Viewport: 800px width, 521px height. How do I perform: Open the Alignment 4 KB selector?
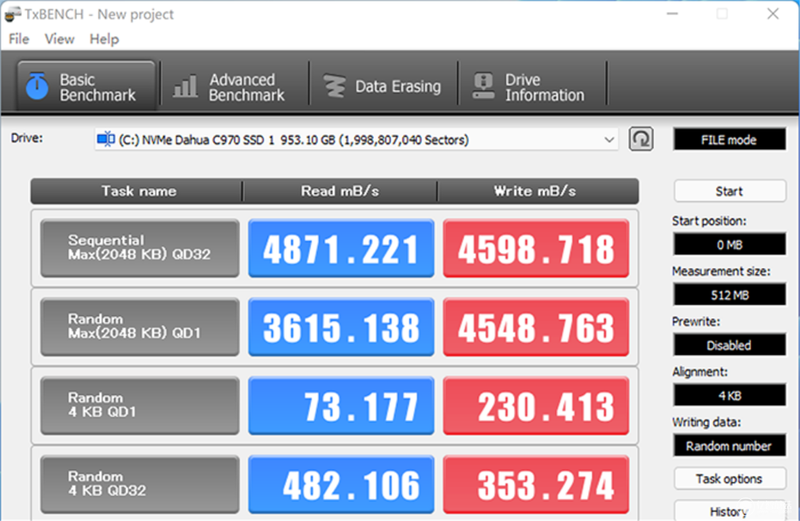(729, 395)
